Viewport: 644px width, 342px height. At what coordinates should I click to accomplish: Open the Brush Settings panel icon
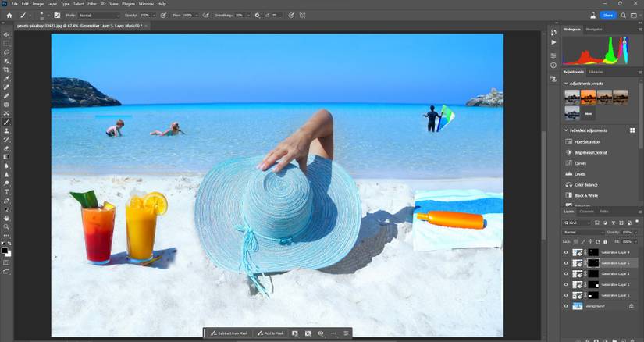(x=57, y=15)
